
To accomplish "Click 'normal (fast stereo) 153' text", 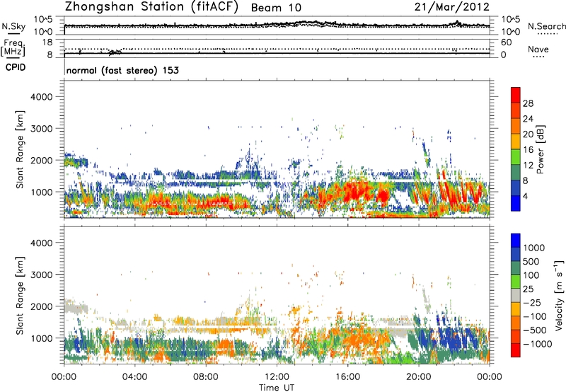I will 122,70.
